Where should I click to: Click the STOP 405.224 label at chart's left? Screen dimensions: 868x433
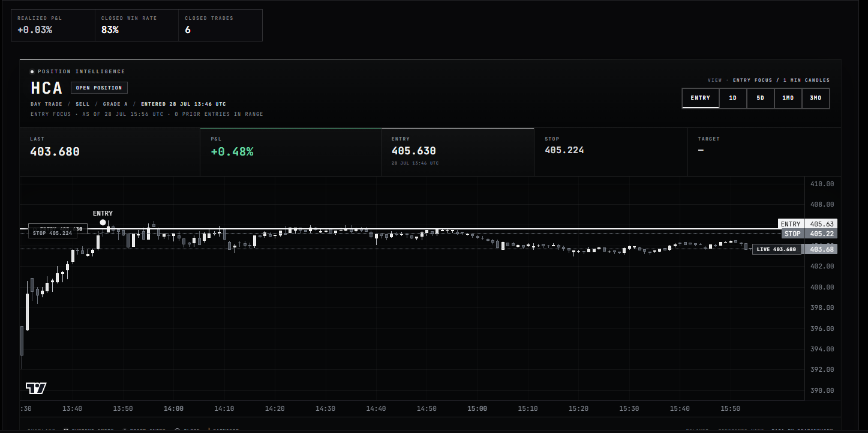pyautogui.click(x=53, y=233)
